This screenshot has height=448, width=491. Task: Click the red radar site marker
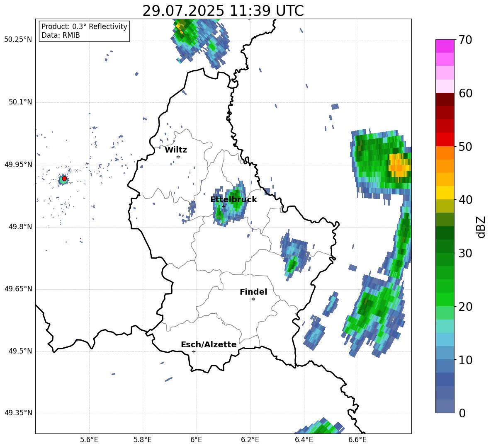pos(64,179)
